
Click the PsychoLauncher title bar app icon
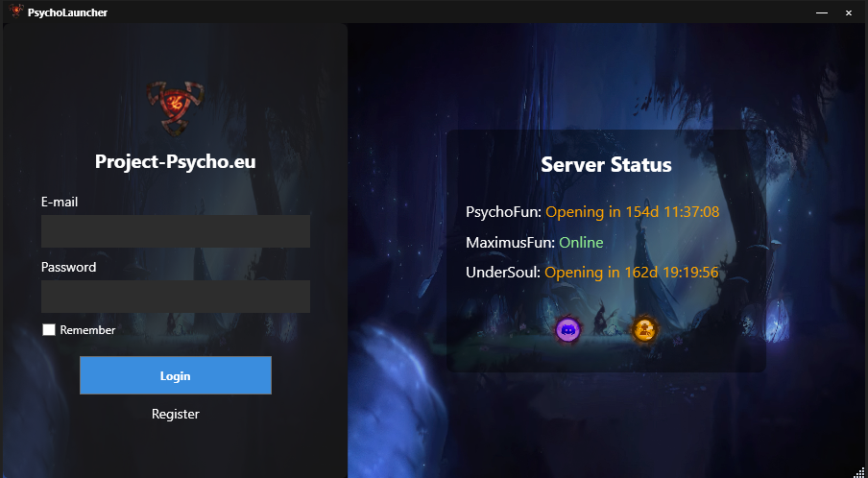[16, 12]
